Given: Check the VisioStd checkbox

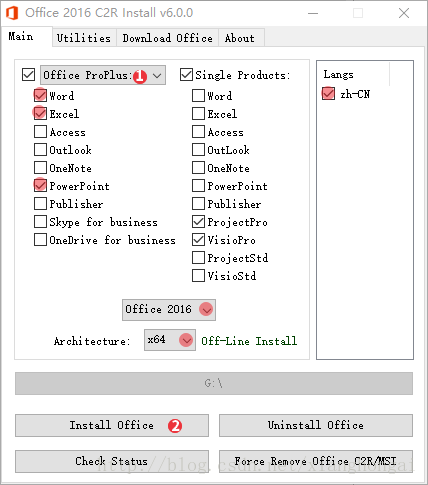Looking at the screenshot, I should tap(198, 276).
